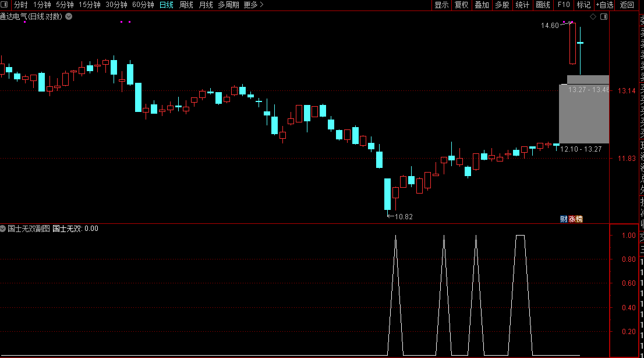644x358 pixels.
Task: Open the 复权 adjustment menu
Action: (x=461, y=5)
